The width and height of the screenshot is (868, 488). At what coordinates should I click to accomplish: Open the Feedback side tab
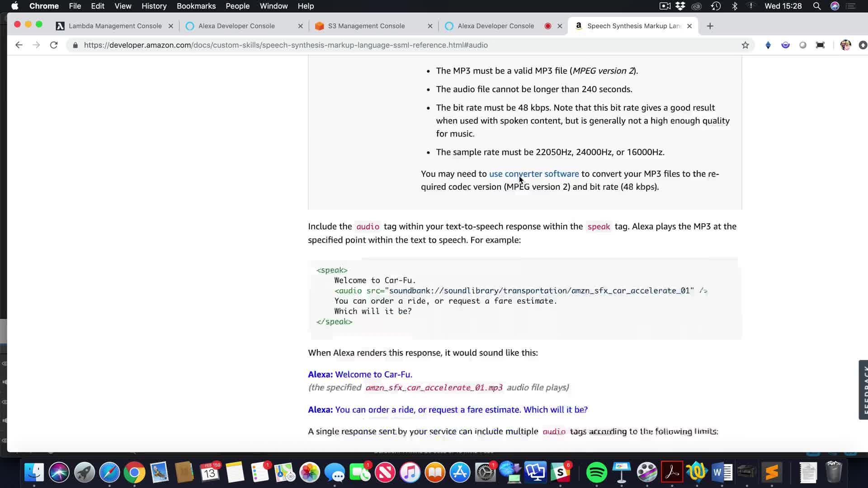pyautogui.click(x=863, y=389)
